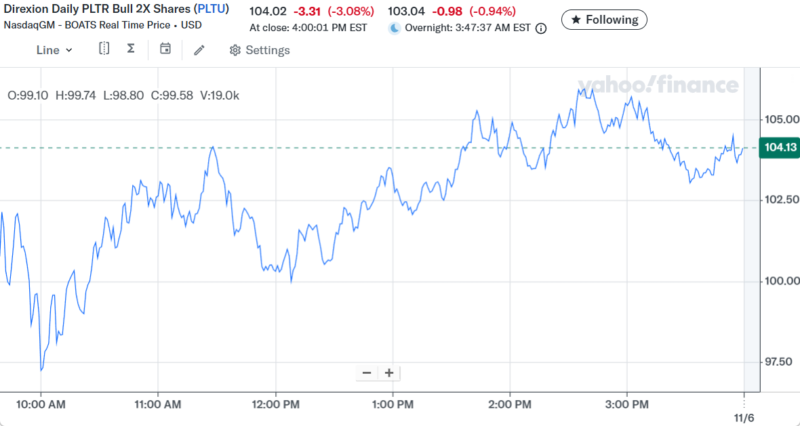
Task: Click the Settings gear icon
Action: (x=234, y=50)
